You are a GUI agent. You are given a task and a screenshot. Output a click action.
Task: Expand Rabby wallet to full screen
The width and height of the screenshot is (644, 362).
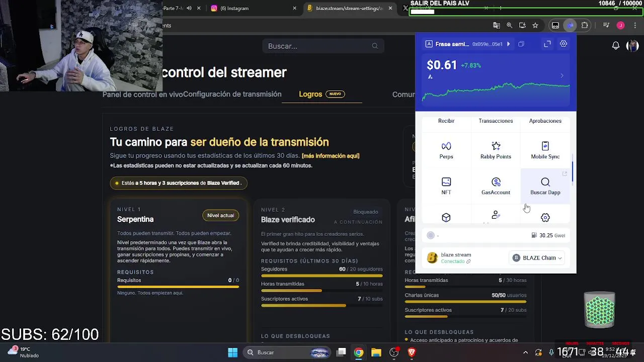[547, 44]
